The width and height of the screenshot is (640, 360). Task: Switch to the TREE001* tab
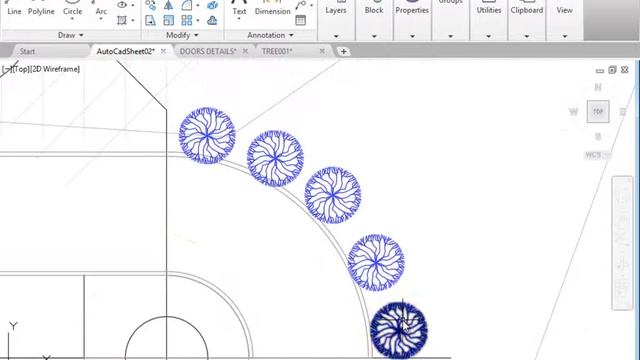click(x=277, y=51)
